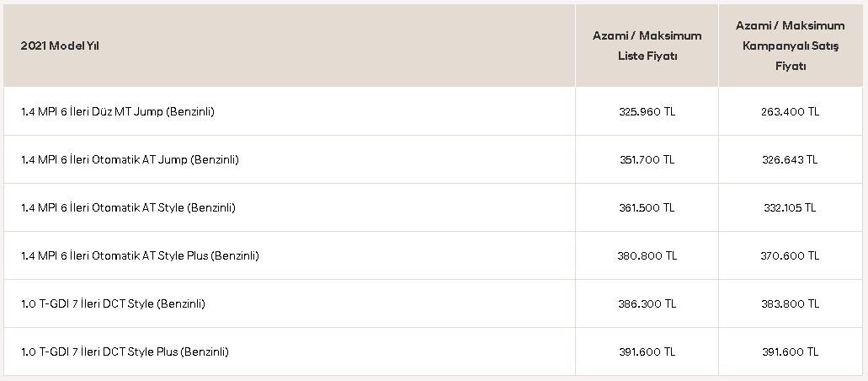This screenshot has height=381, width=868.
Task: Click the 2021 Model Yıl column header
Action: 60,46
